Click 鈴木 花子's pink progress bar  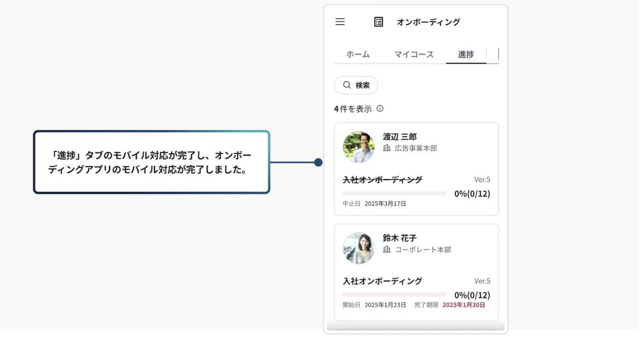[x=394, y=294]
